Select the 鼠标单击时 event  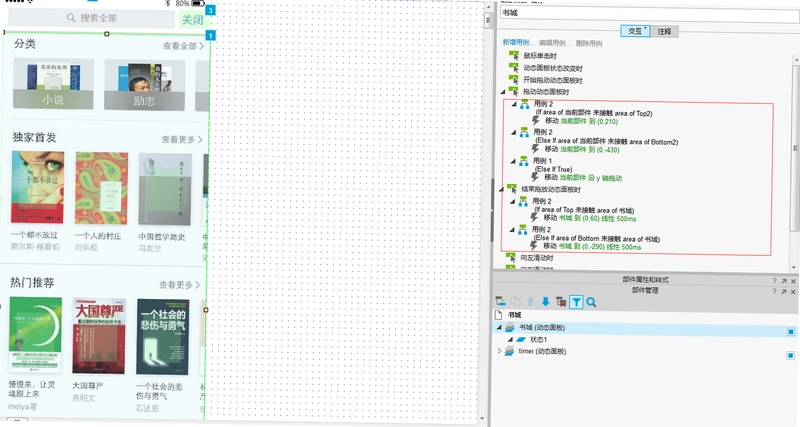click(540, 56)
